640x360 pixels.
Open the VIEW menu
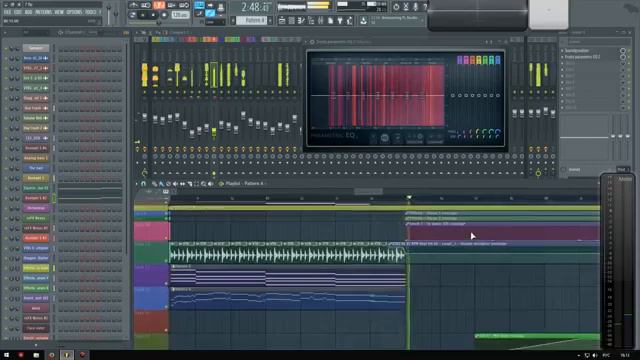coord(59,12)
